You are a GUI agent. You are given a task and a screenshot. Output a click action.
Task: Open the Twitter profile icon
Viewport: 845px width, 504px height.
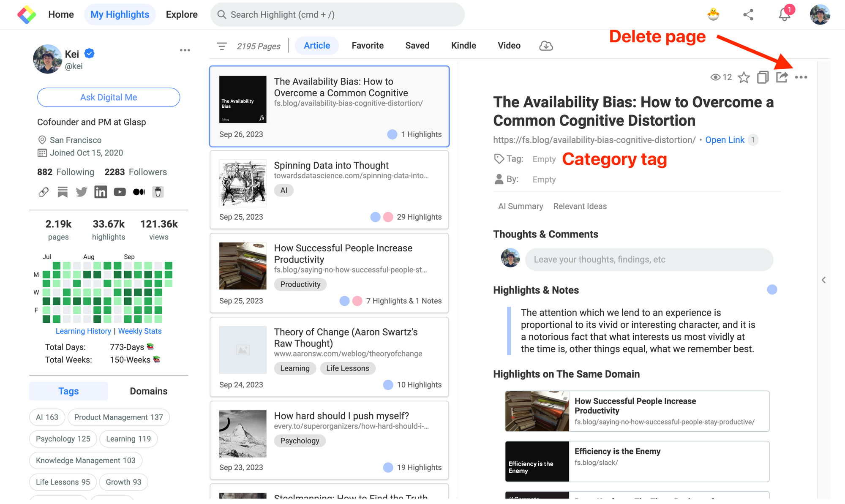(x=82, y=192)
